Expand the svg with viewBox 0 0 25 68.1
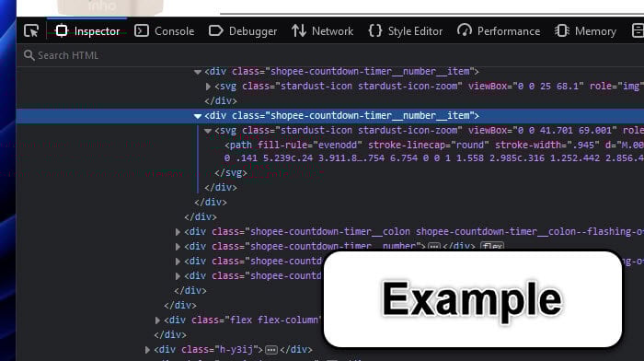 coord(208,87)
